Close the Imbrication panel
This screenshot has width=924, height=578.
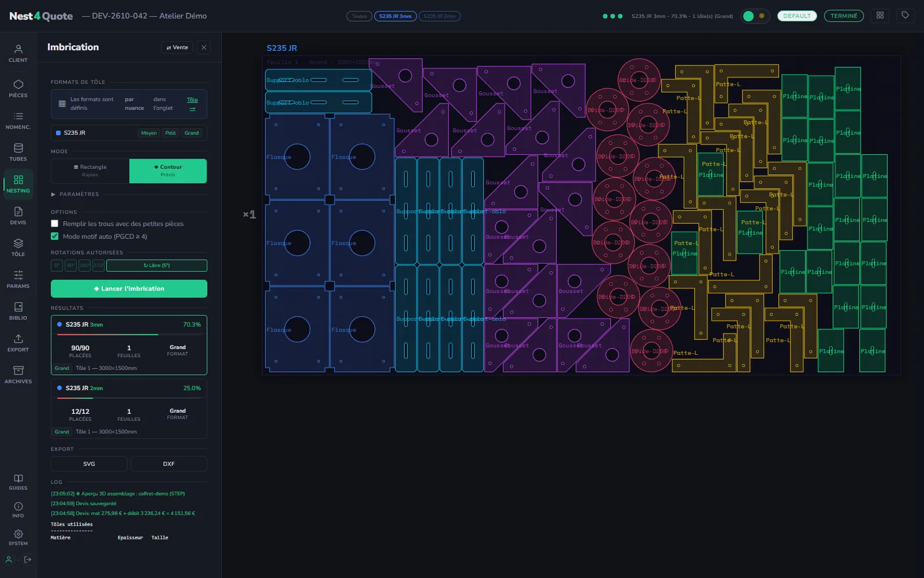coord(204,47)
